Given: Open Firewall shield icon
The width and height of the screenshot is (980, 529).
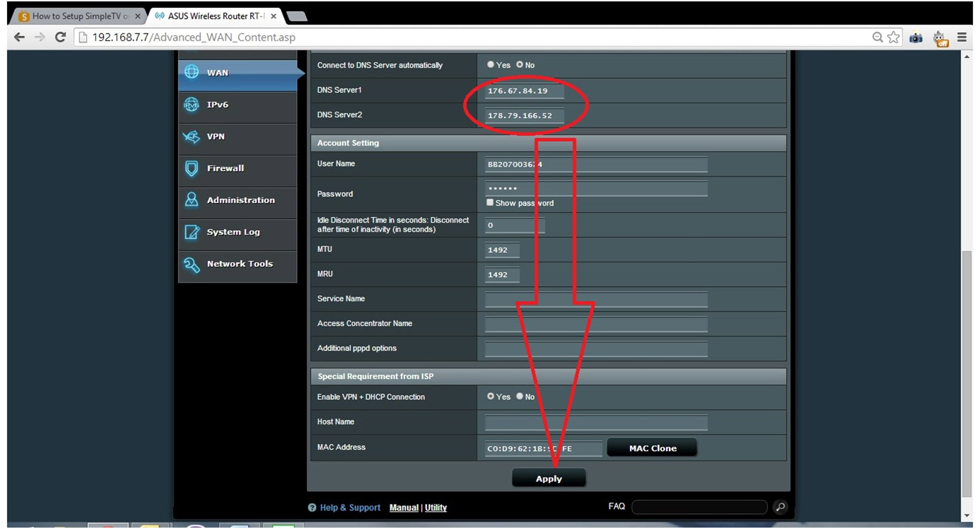Looking at the screenshot, I should click(x=191, y=168).
